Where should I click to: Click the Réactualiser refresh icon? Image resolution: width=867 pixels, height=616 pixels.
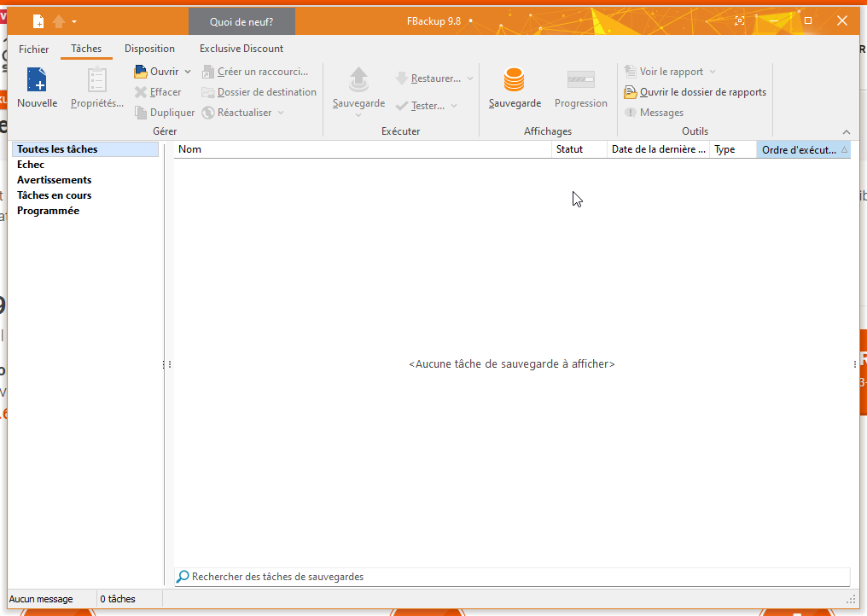pos(208,113)
